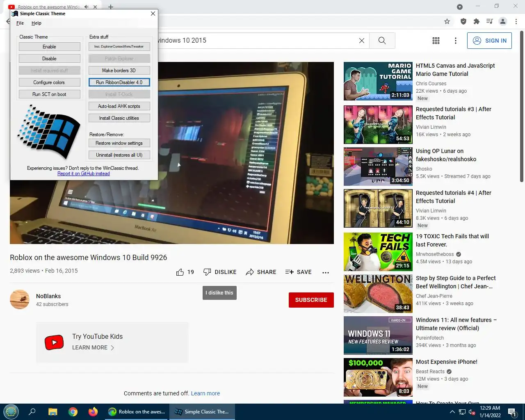This screenshot has height=420, width=525.
Task: Open Requested tutorials #3 video thumbnail
Action: [x=378, y=125]
